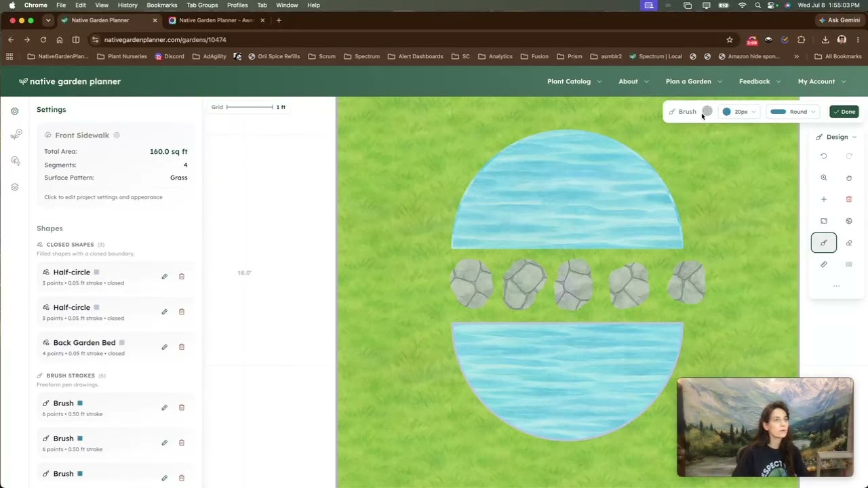The width and height of the screenshot is (868, 488).
Task: Open the Plant Catalog menu
Action: (x=574, y=81)
